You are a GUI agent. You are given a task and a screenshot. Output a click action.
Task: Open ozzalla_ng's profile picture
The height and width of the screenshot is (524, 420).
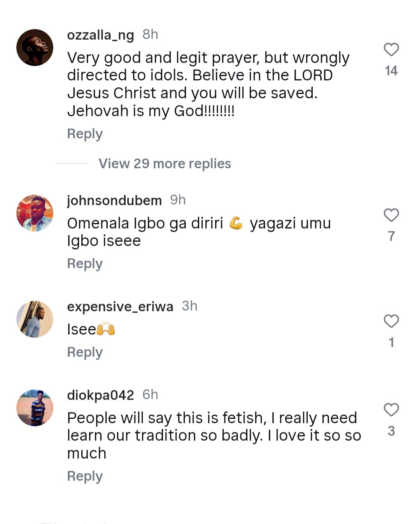(x=35, y=47)
